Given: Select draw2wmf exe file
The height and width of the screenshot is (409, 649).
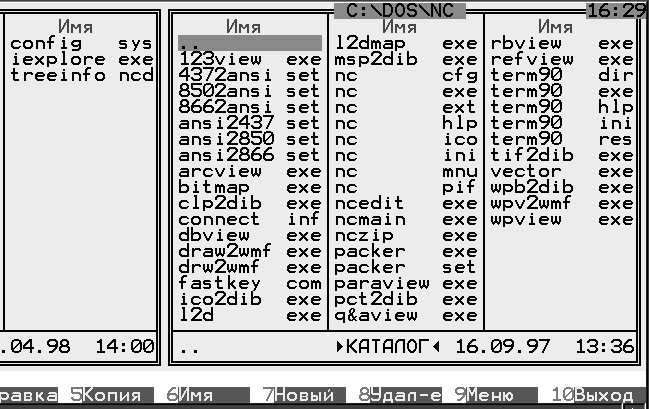Looking at the screenshot, I should [x=250, y=251].
